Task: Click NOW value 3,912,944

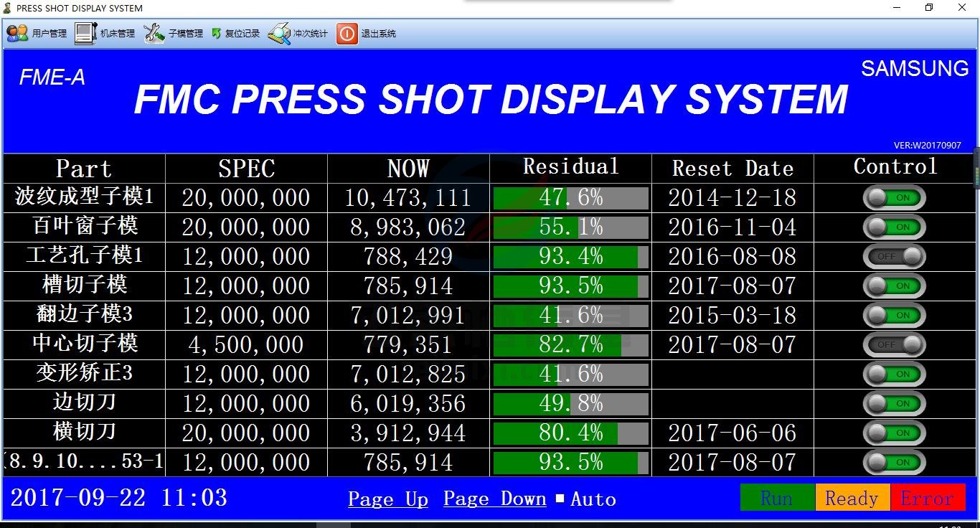Action: click(408, 433)
